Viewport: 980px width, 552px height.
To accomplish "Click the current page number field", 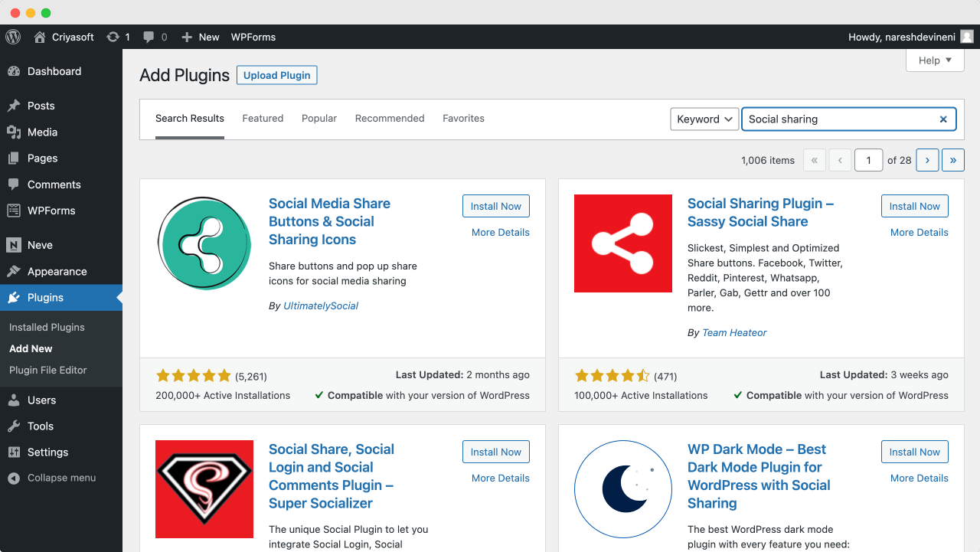I will click(868, 160).
